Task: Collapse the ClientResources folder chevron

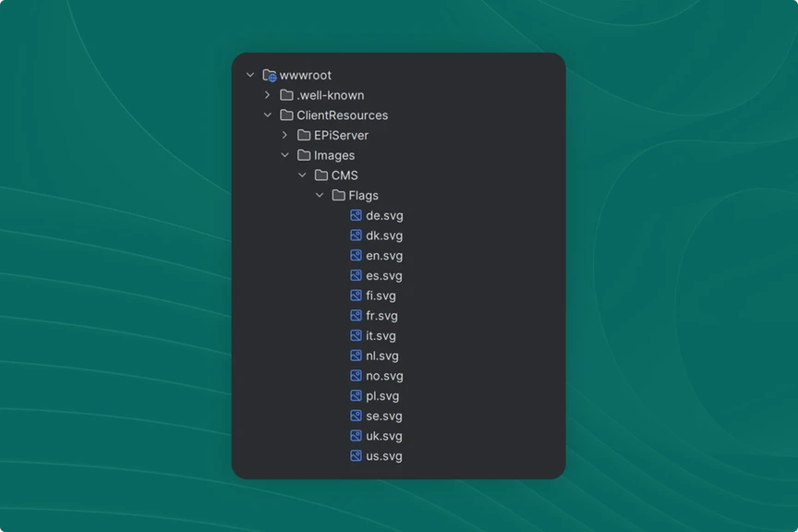Action: [268, 115]
